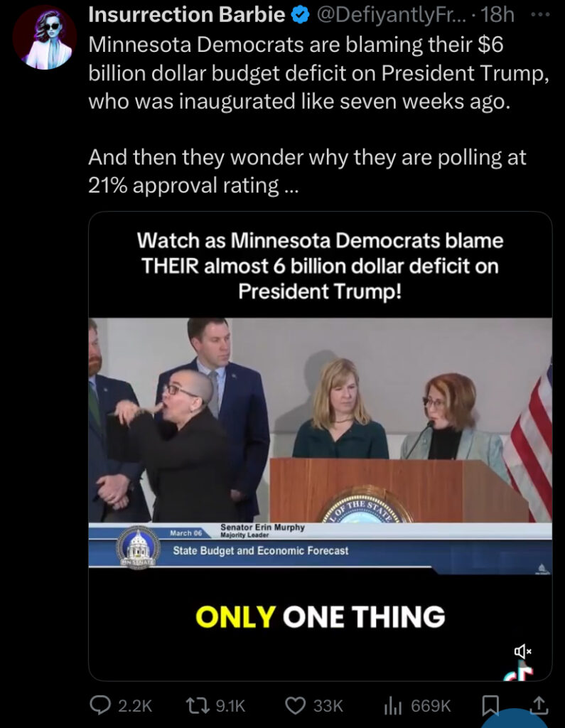This screenshot has width=565, height=728.
Task: Open the share icon
Action: (539, 705)
